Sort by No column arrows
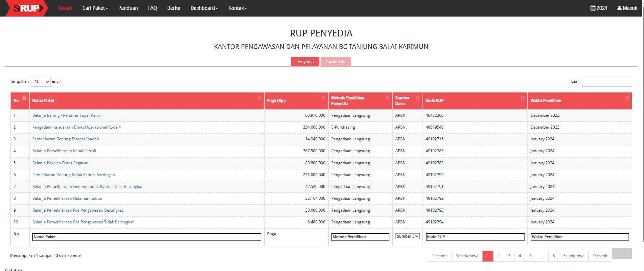Viewport: 644px width, 271px height. 24,98
